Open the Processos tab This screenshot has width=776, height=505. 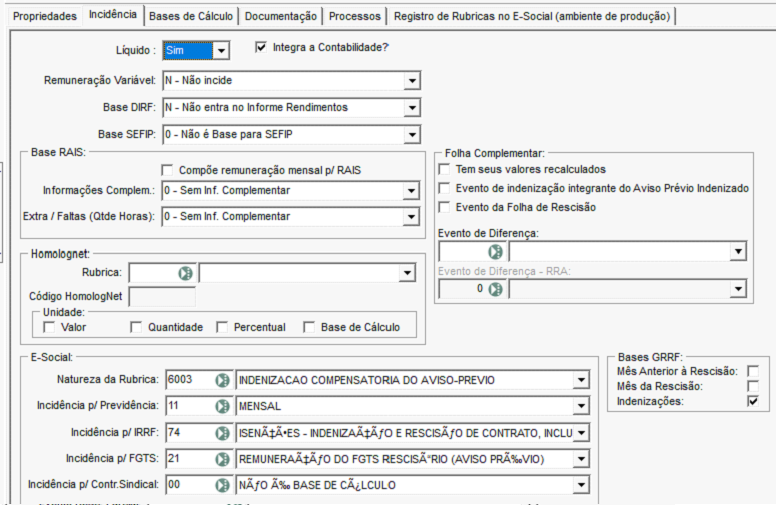355,16
